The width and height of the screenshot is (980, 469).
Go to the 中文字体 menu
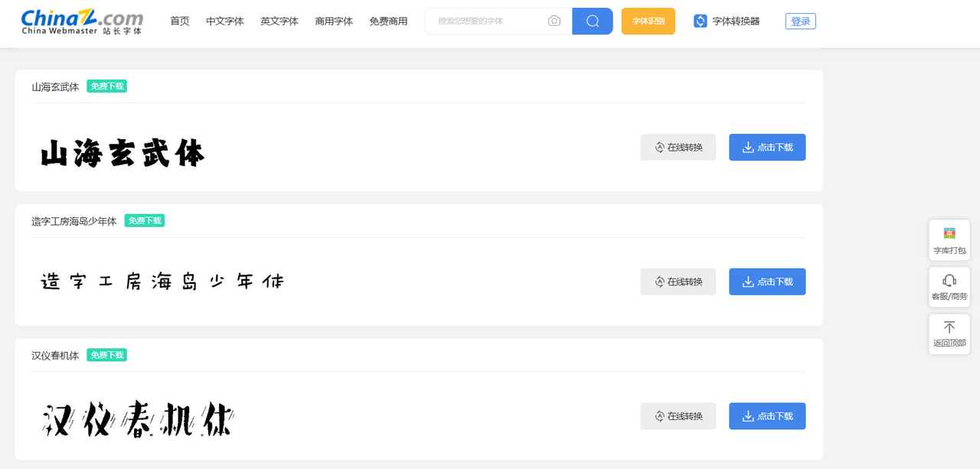(x=225, y=21)
